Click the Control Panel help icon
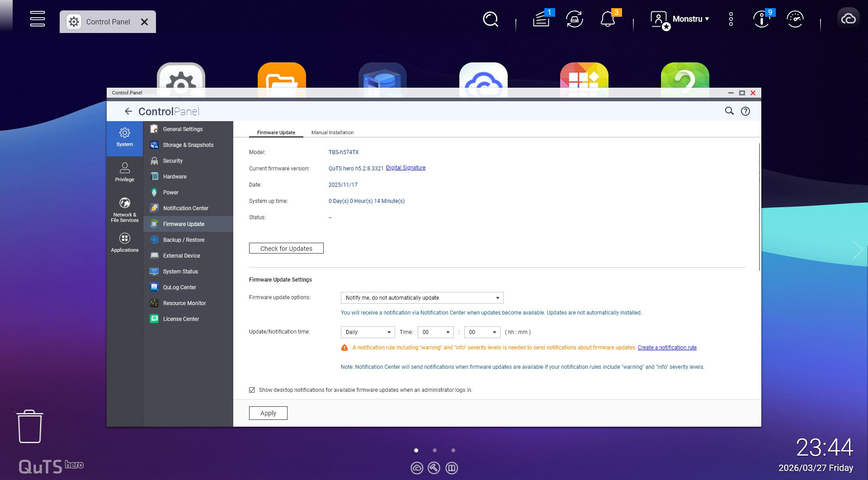Screen dimensions: 868x480 click(745, 111)
